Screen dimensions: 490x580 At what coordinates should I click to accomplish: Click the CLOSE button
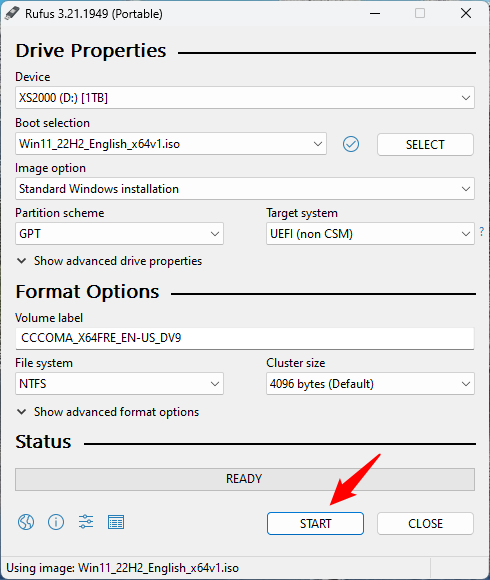point(425,523)
